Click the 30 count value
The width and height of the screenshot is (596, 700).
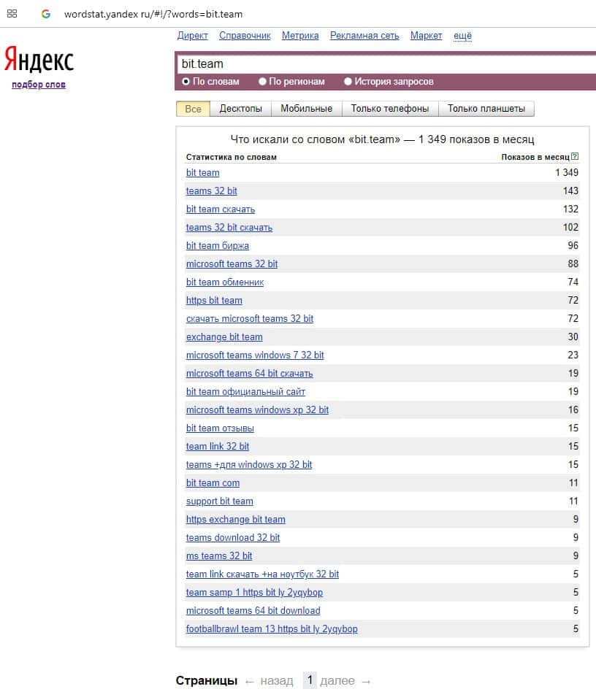coord(573,337)
